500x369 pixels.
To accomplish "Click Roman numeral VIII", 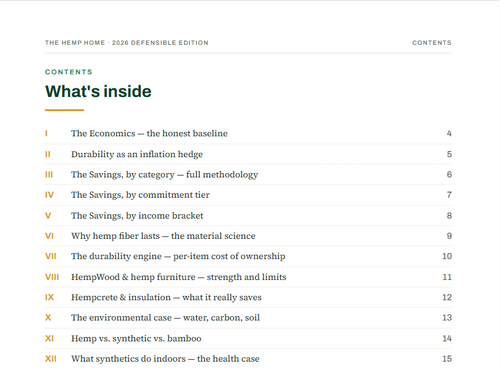I will [52, 277].
